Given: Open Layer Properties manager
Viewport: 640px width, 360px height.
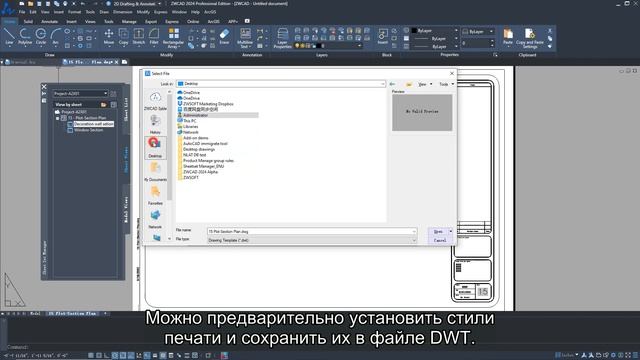Looking at the screenshot, I should (282, 38).
